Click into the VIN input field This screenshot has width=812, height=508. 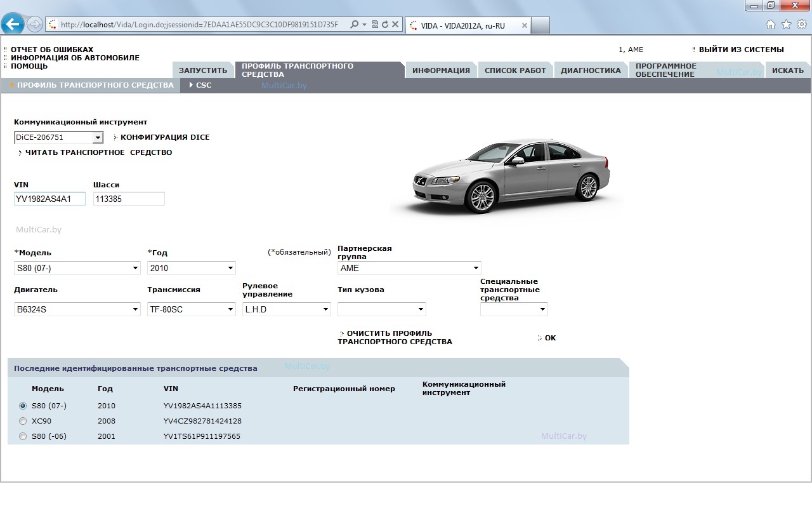click(49, 199)
